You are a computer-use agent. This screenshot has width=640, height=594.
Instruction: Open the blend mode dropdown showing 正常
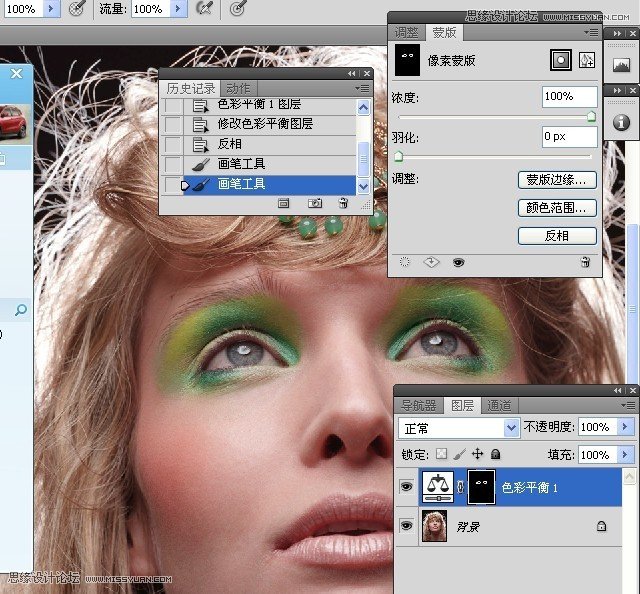point(459,427)
